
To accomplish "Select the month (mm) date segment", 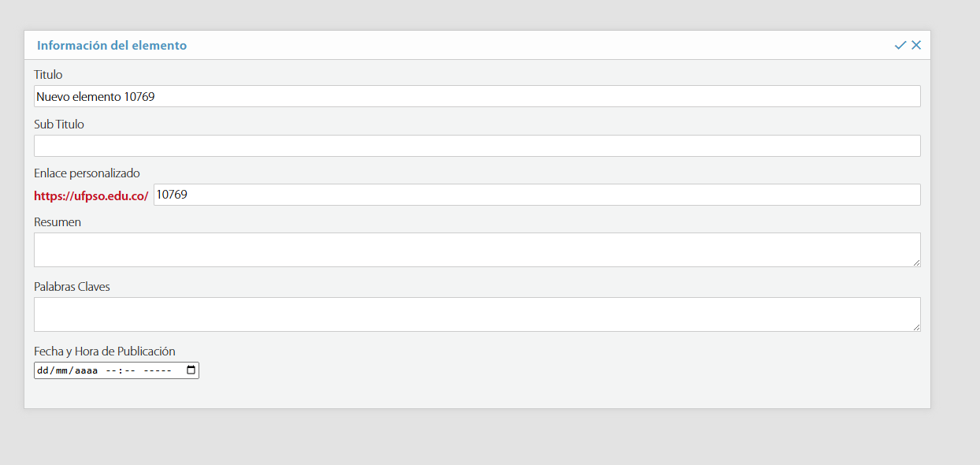I will point(62,370).
